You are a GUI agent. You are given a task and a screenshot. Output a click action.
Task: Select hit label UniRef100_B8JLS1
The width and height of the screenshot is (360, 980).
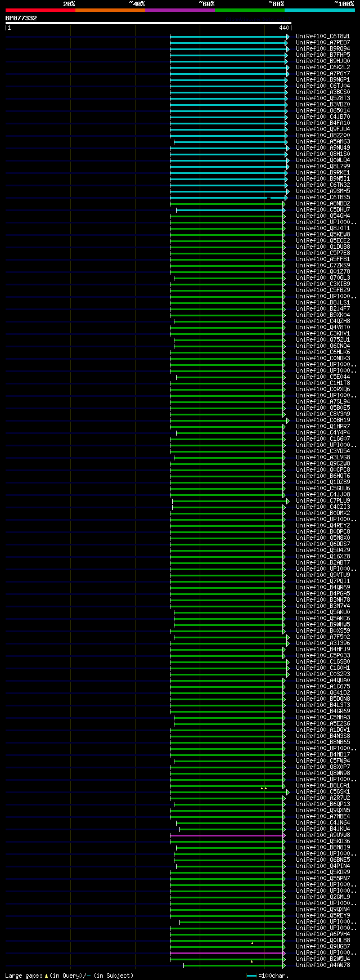tap(323, 303)
